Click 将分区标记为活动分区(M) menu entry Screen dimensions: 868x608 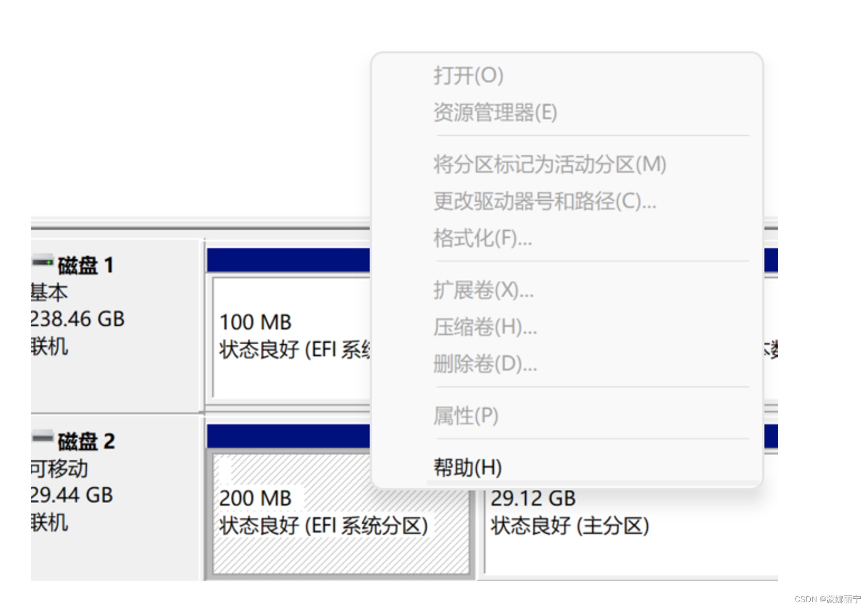[x=549, y=164]
